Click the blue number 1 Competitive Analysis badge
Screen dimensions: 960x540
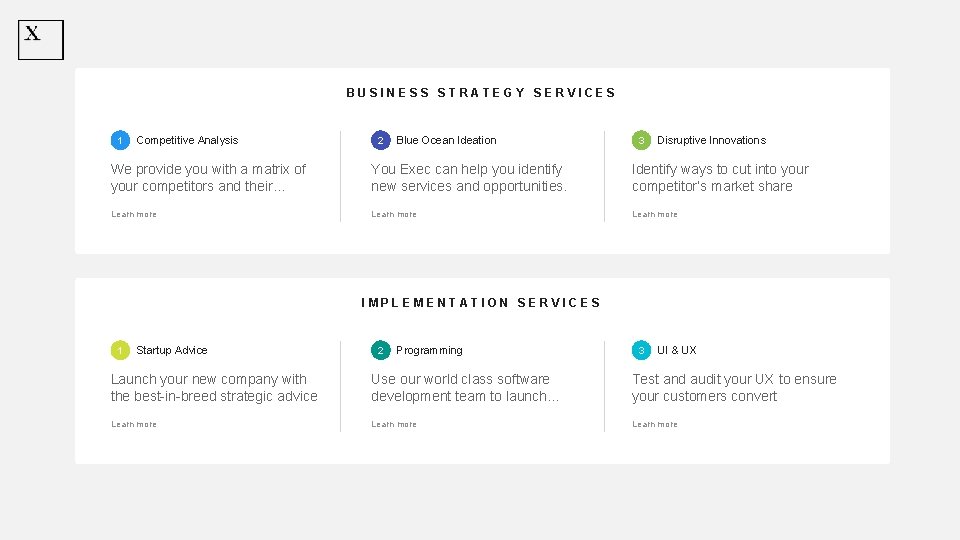120,140
